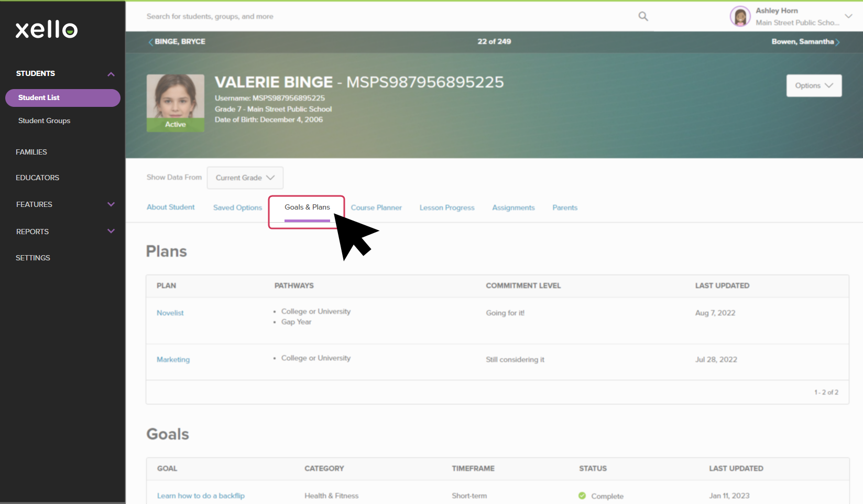This screenshot has width=863, height=504.
Task: Expand the Features section chevron
Action: (x=111, y=204)
